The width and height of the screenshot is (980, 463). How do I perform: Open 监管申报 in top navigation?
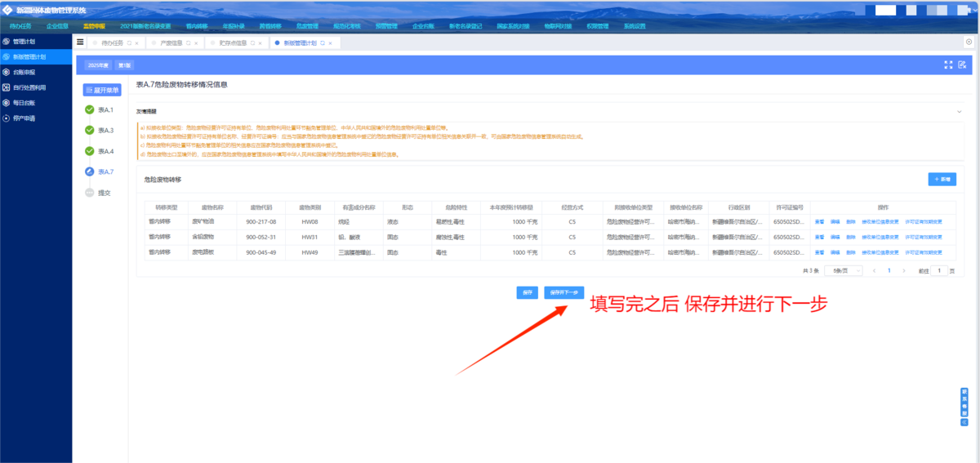coord(94,26)
